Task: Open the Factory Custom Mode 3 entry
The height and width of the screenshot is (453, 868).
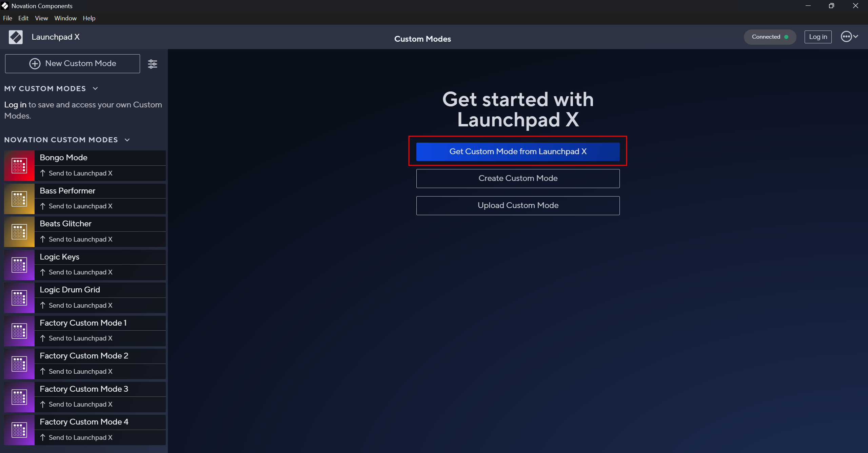Action: tap(100, 389)
